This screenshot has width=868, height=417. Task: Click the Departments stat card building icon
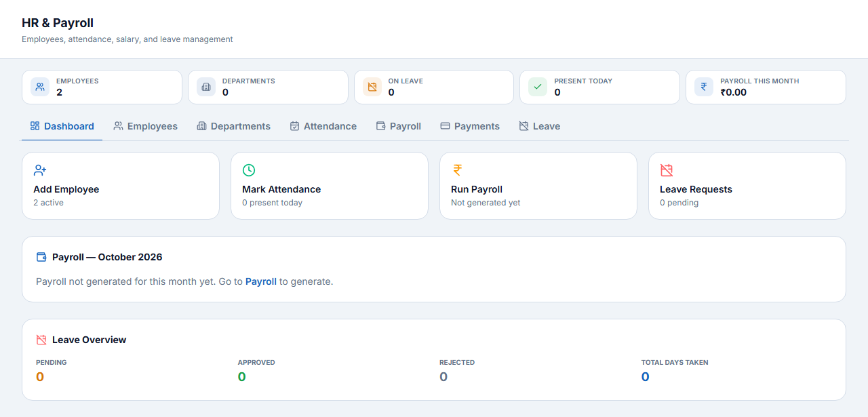point(206,87)
